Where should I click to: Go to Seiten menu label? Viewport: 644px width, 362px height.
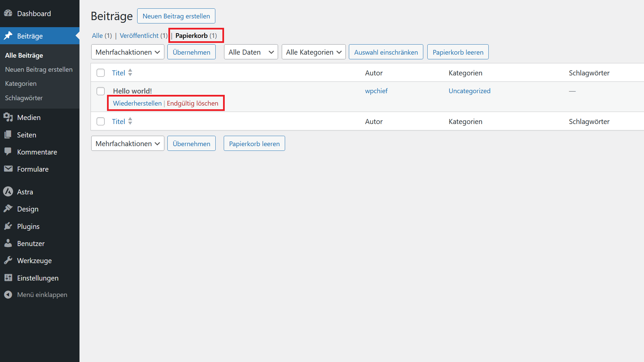tap(26, 135)
